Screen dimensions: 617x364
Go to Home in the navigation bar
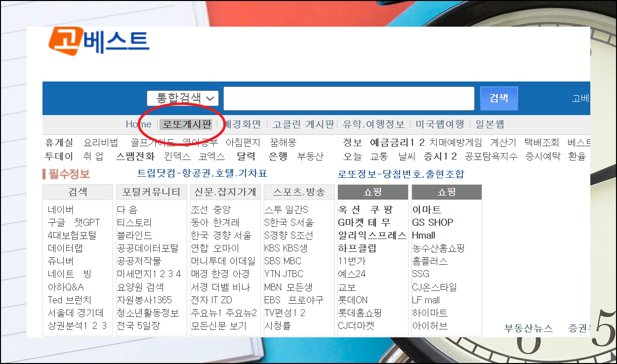[138, 124]
